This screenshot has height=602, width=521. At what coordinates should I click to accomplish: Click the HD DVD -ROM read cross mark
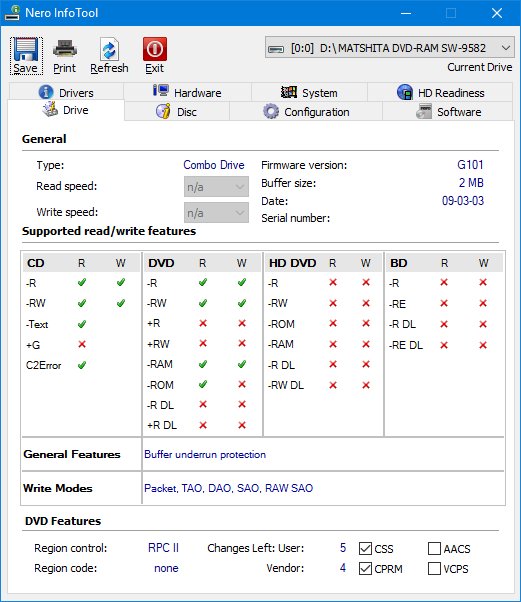click(x=333, y=324)
